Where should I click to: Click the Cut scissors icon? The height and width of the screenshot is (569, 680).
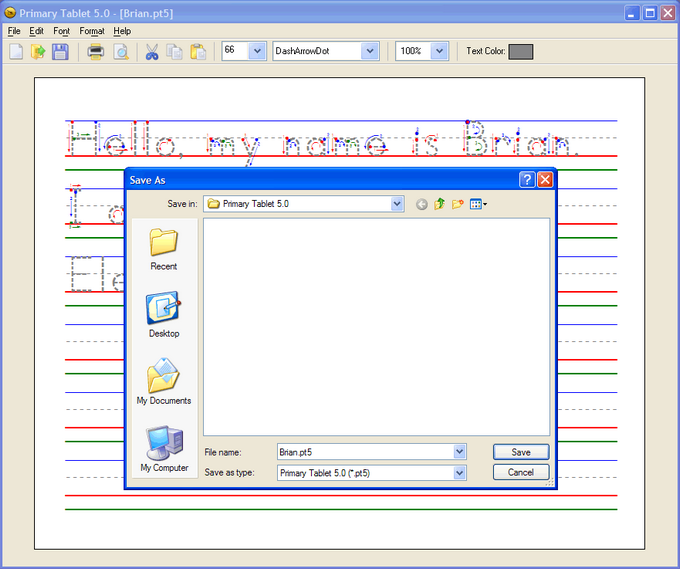[x=152, y=51]
